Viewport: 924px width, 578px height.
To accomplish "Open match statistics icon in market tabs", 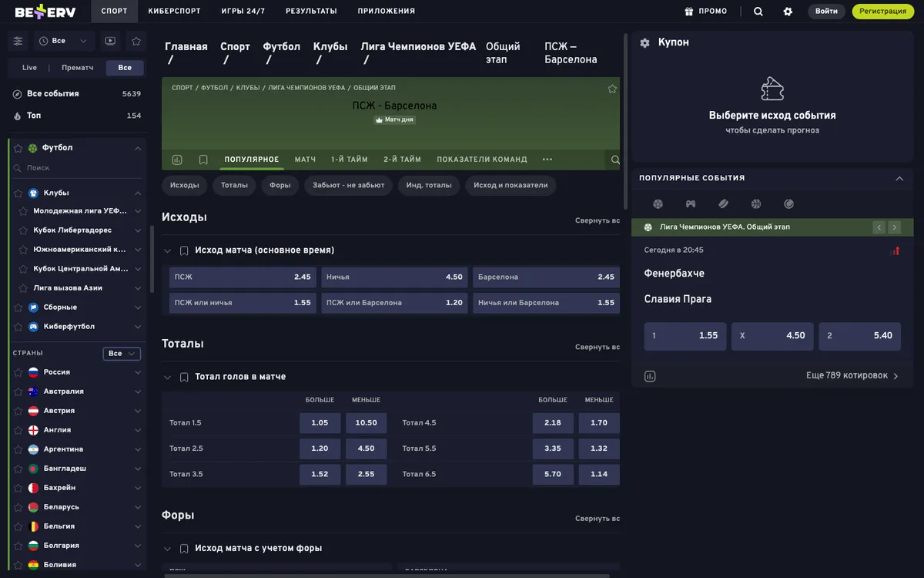I will (177, 160).
